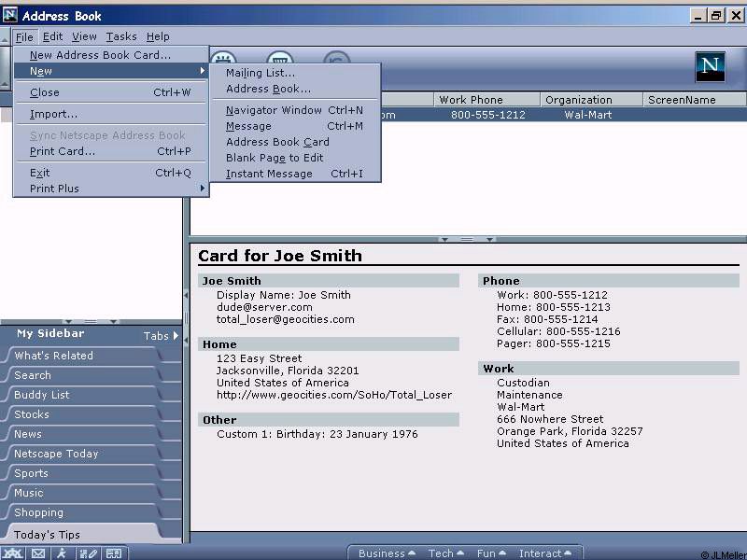
Task: Click the dude@server.com email address
Action: (264, 307)
